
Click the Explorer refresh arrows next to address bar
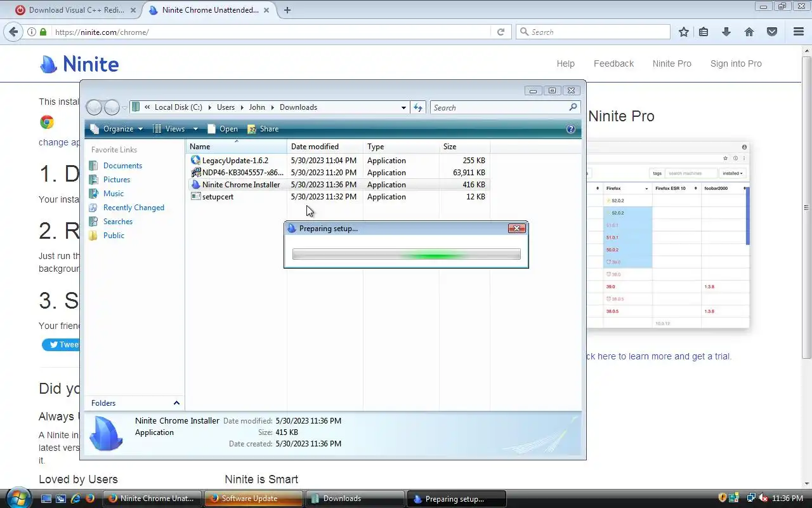[418, 107]
